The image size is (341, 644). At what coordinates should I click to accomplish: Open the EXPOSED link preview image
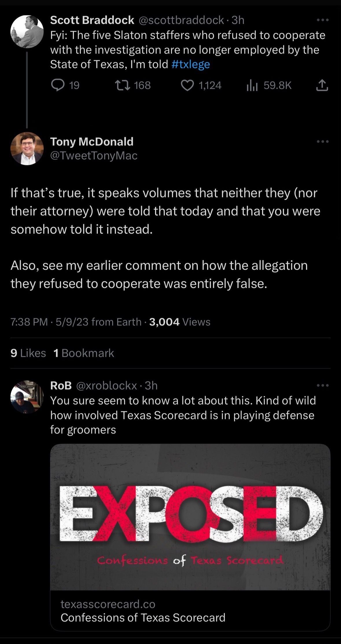point(190,517)
